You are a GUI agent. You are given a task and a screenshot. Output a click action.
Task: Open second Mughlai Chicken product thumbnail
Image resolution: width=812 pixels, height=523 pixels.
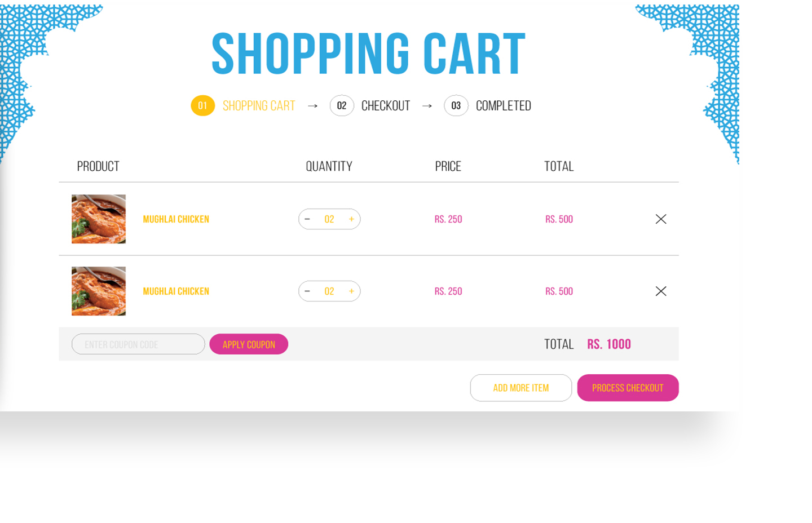pyautogui.click(x=99, y=291)
